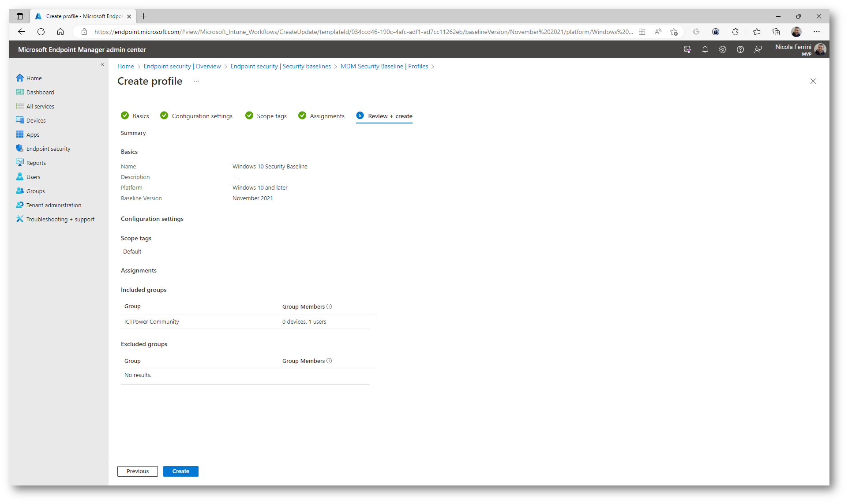
Task: Click the Previous button
Action: [138, 471]
